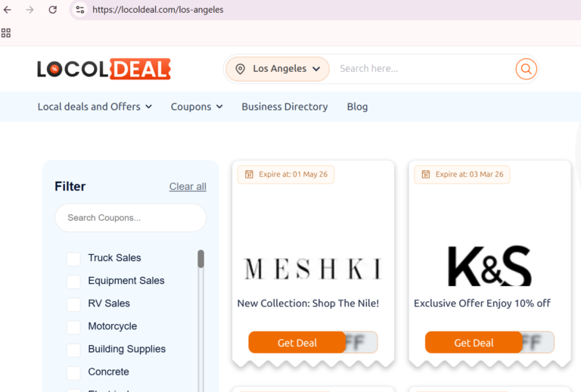Open the Los Angeles city dropdown

coord(278,69)
